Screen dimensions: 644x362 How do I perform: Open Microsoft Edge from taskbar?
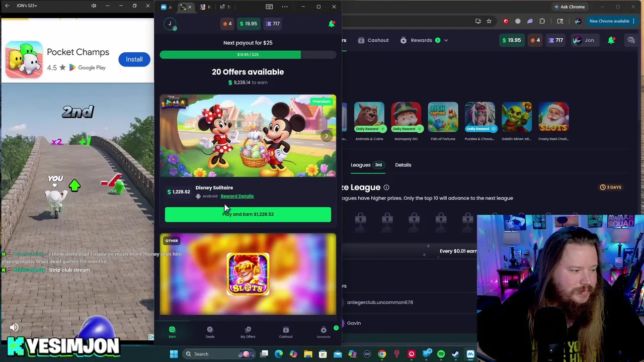click(x=279, y=354)
